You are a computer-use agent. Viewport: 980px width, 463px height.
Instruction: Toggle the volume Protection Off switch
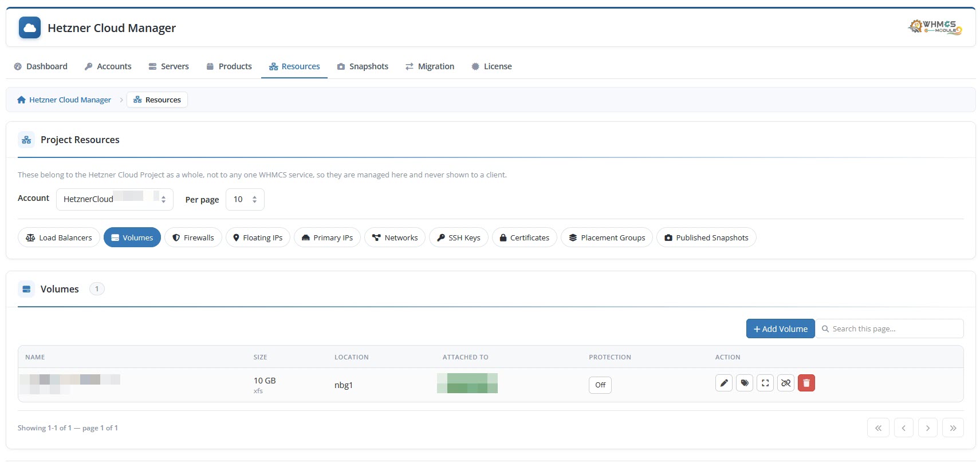tap(600, 385)
